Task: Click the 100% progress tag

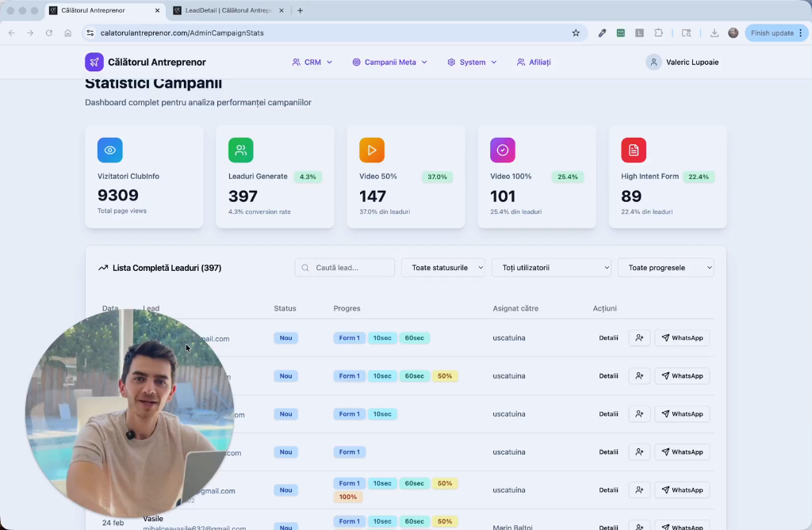Action: click(x=348, y=497)
